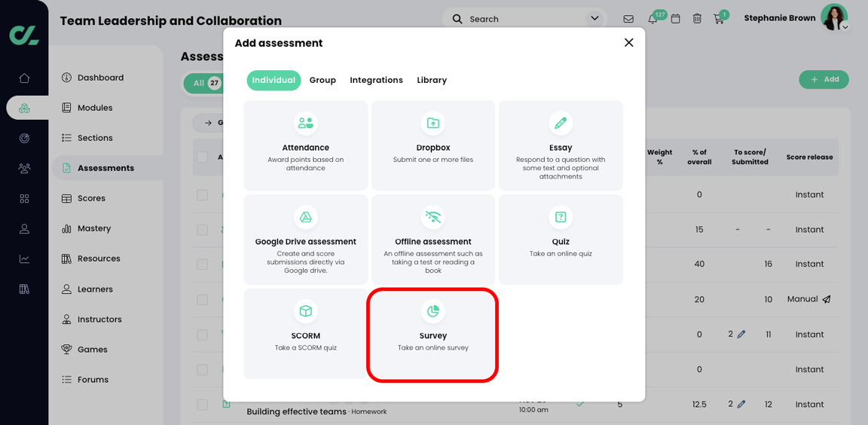Click pencil icon in row with 11 submitted

click(x=741, y=335)
